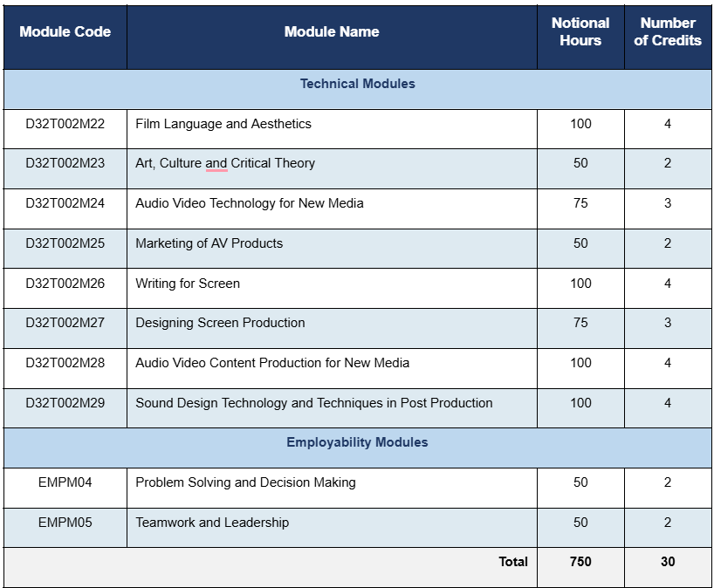Click the Module Name column header
Image resolution: width=714 pixels, height=588 pixels.
(x=332, y=32)
